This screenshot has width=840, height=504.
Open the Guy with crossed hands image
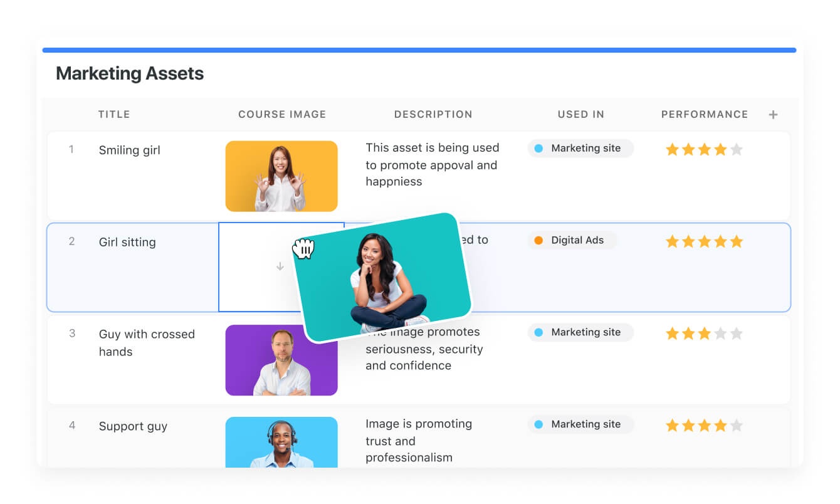point(281,360)
